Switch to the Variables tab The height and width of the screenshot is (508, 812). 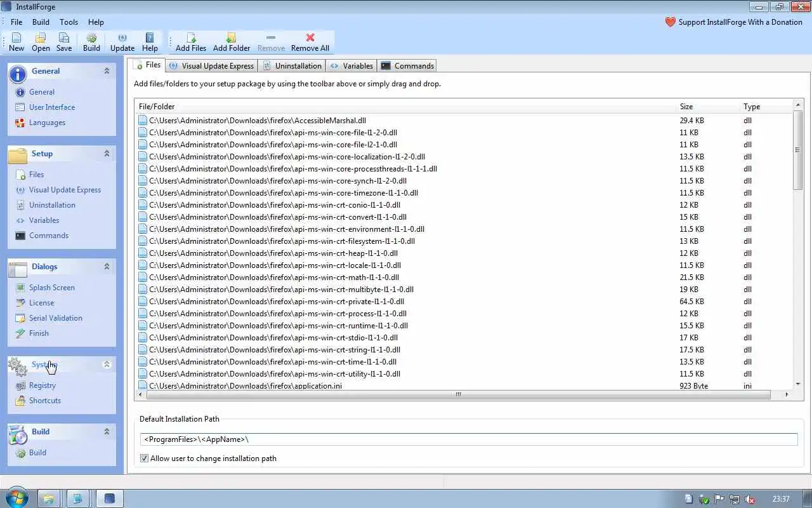coord(351,66)
